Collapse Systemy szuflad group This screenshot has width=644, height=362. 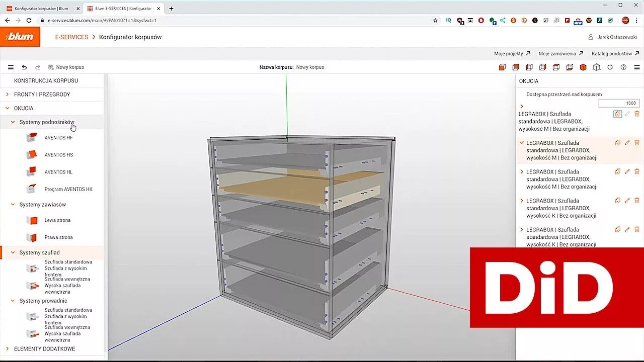click(13, 253)
